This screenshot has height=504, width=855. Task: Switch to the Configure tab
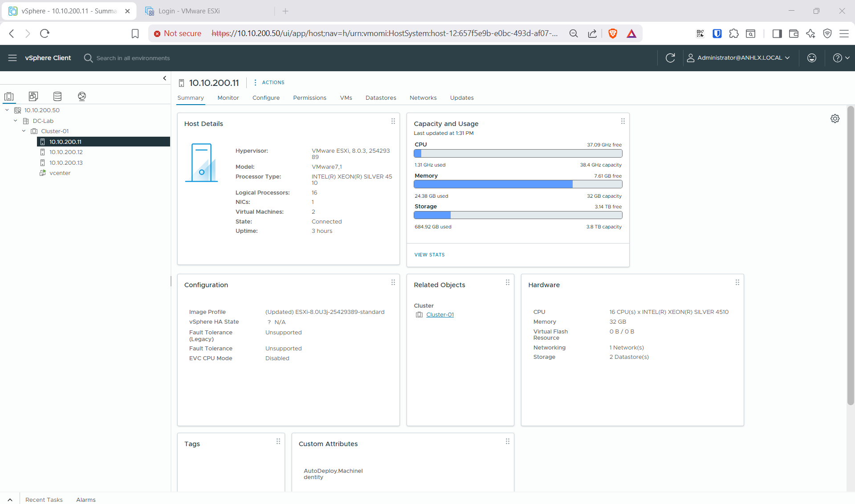point(266,98)
